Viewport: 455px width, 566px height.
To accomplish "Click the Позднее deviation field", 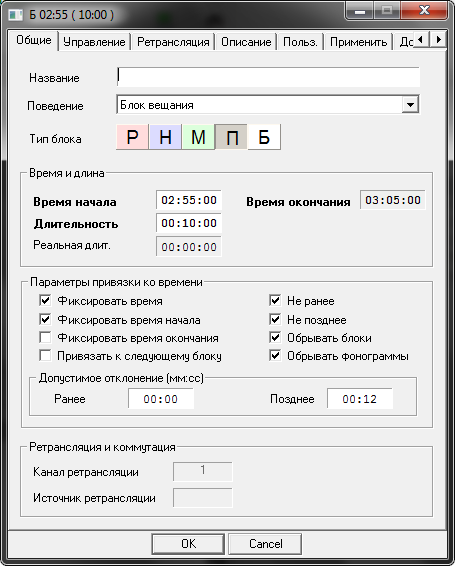I will (x=360, y=399).
